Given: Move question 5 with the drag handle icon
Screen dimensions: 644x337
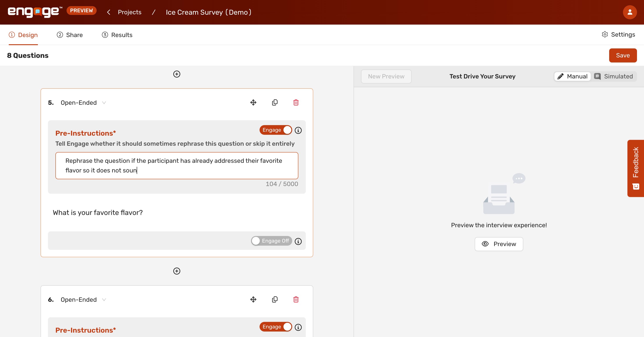Looking at the screenshot, I should (x=253, y=103).
